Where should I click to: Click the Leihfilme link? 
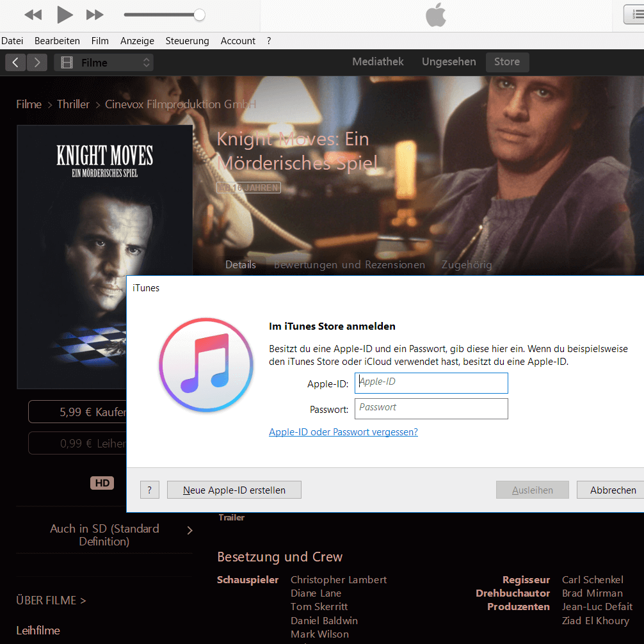click(x=38, y=631)
